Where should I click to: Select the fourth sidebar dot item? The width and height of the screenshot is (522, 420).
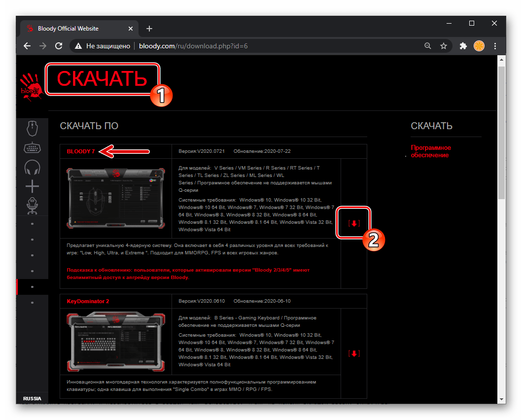33,271
